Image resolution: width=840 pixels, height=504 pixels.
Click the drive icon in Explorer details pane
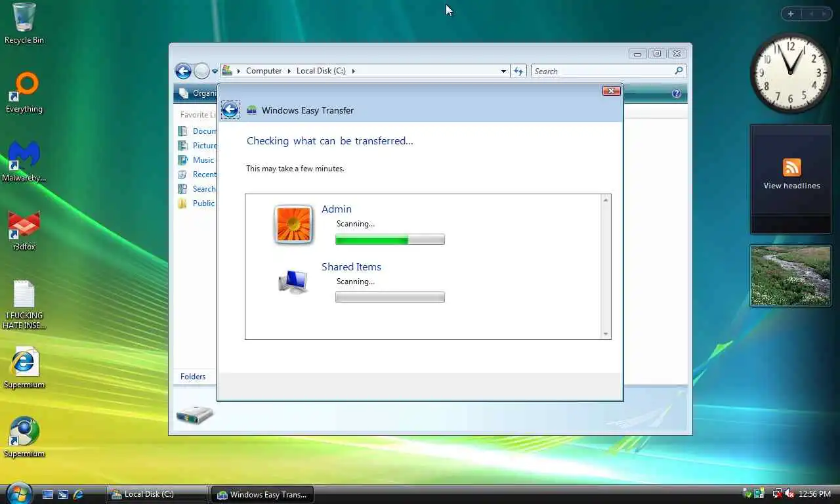pos(194,415)
